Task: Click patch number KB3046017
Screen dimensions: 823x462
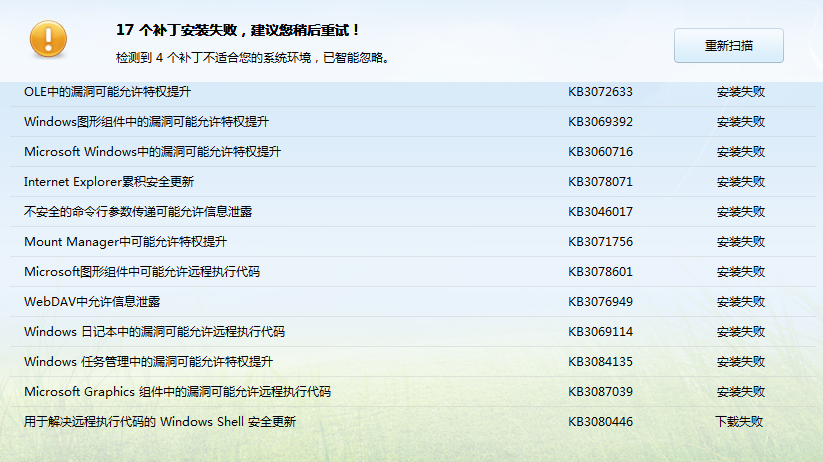Action: point(600,212)
